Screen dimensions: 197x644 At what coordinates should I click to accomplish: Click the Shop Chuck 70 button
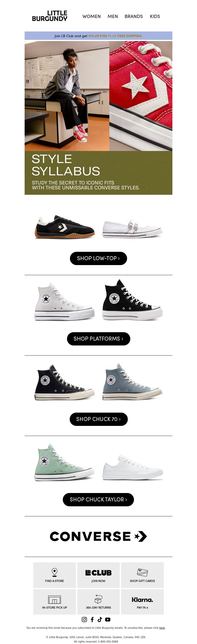(x=99, y=419)
